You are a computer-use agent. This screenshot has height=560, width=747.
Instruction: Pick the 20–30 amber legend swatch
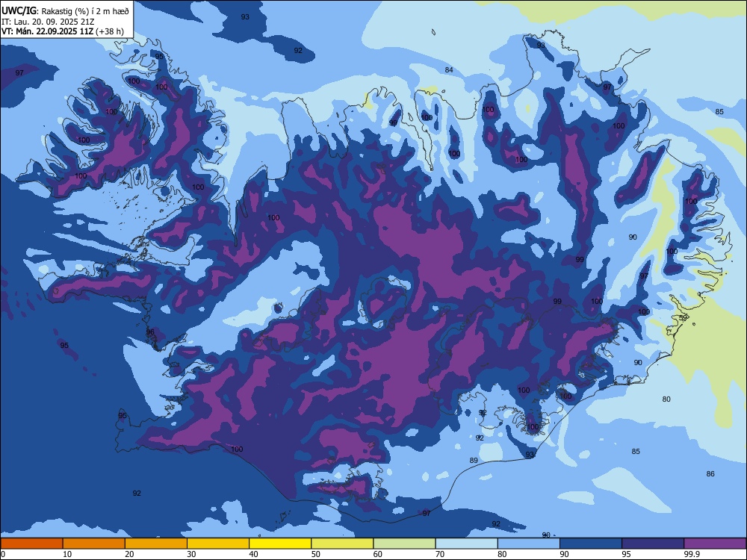[x=156, y=544]
